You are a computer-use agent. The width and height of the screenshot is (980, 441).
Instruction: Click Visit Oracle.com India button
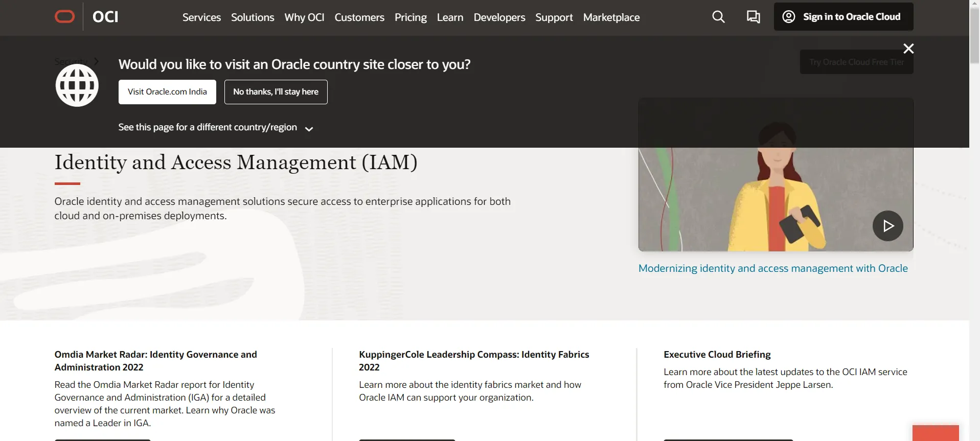pyautogui.click(x=167, y=92)
